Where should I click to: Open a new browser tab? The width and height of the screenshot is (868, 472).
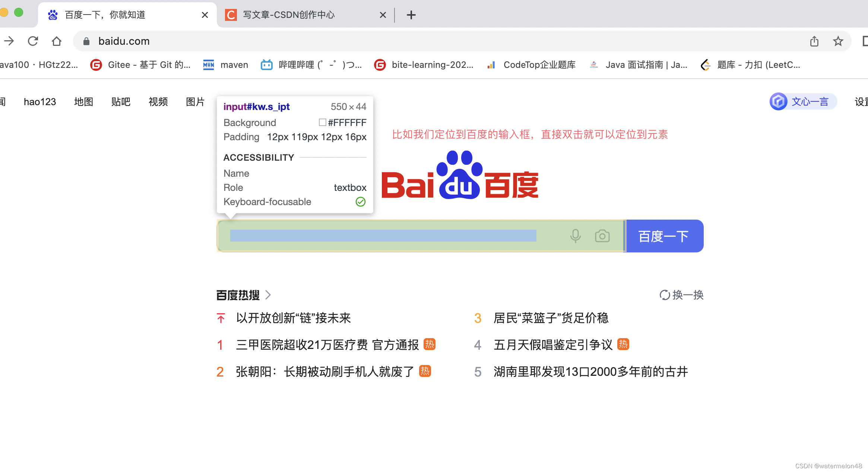[x=411, y=15]
